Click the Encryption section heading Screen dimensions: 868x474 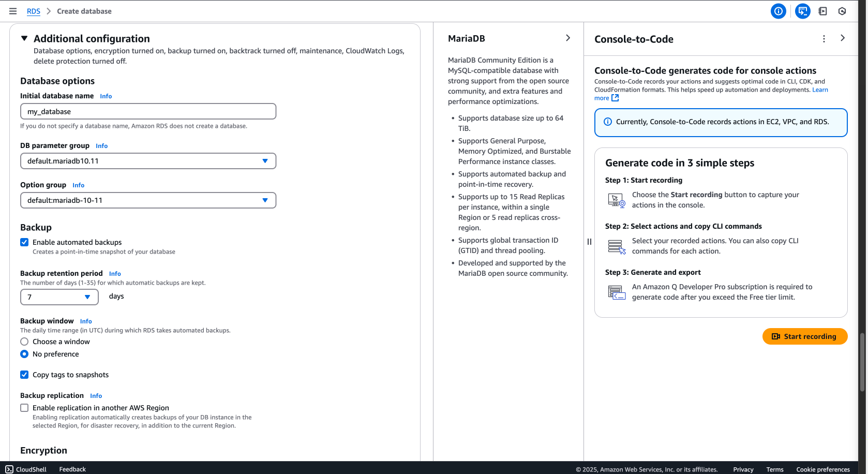[x=43, y=450]
